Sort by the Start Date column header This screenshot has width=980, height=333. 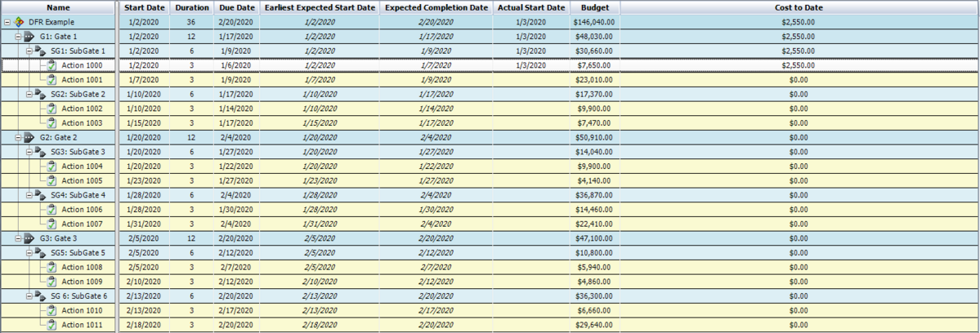[145, 7]
